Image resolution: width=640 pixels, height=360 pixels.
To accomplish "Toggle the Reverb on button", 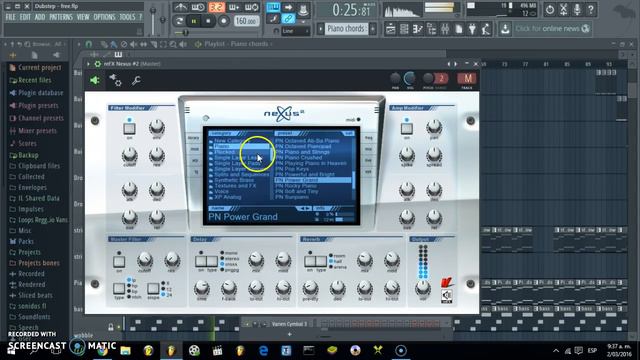I will pyautogui.click(x=310, y=261).
